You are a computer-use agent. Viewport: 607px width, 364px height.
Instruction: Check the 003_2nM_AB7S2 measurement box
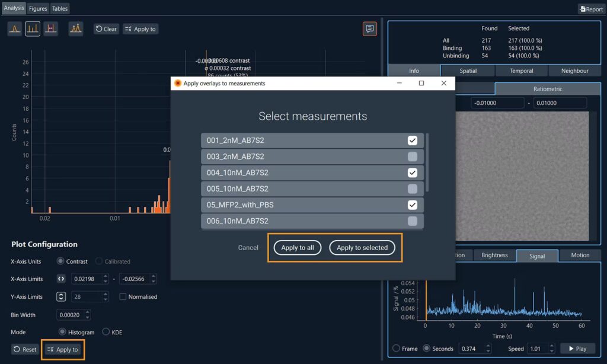coord(413,157)
